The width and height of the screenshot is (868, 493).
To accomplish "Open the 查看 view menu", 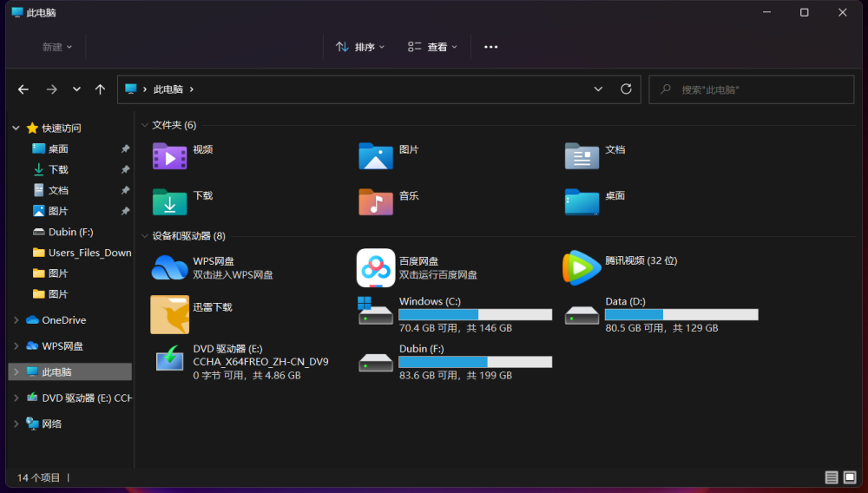I will point(432,47).
